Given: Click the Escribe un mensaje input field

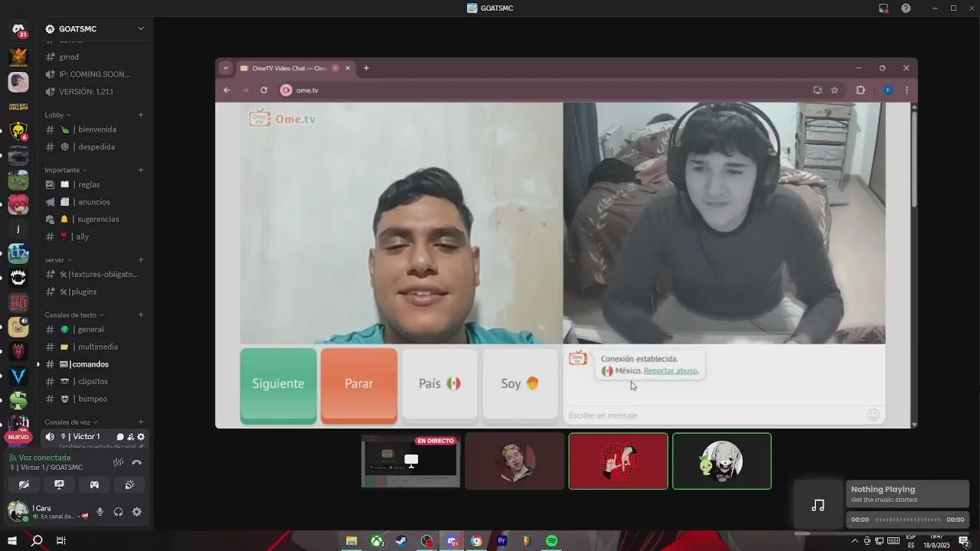Looking at the screenshot, I should point(715,416).
